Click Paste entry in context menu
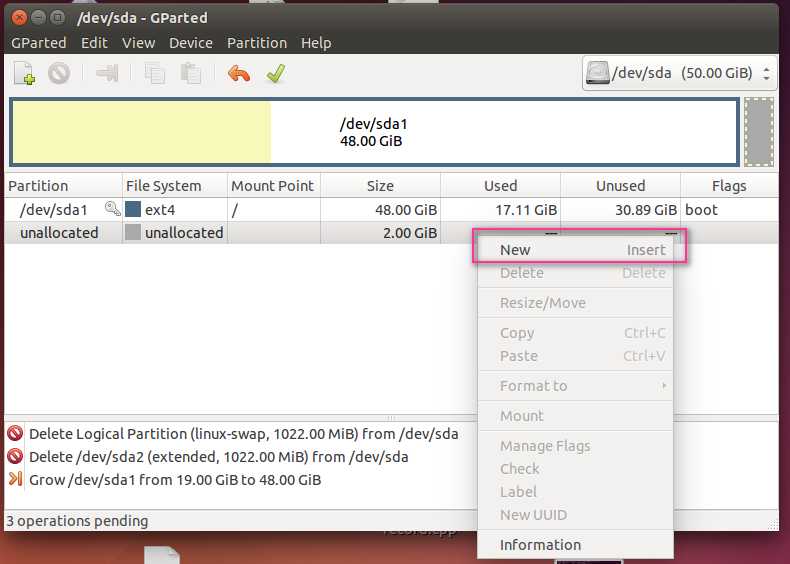 click(x=575, y=356)
